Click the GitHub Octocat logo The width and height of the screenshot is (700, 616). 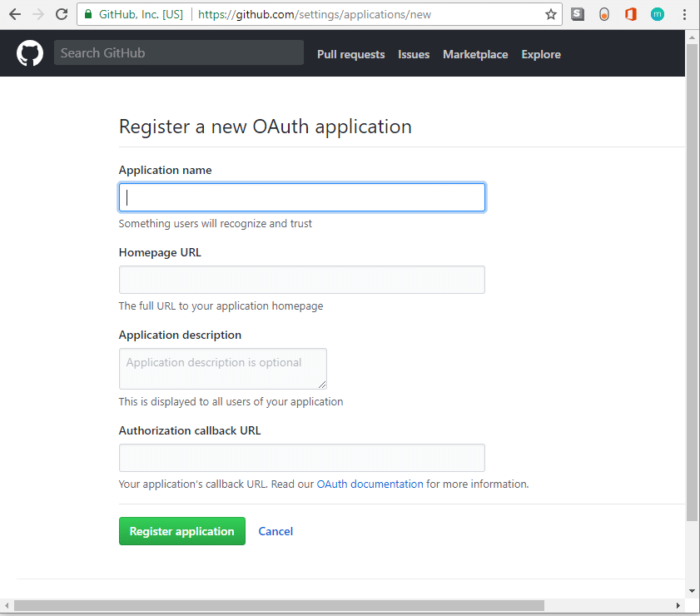pos(30,53)
